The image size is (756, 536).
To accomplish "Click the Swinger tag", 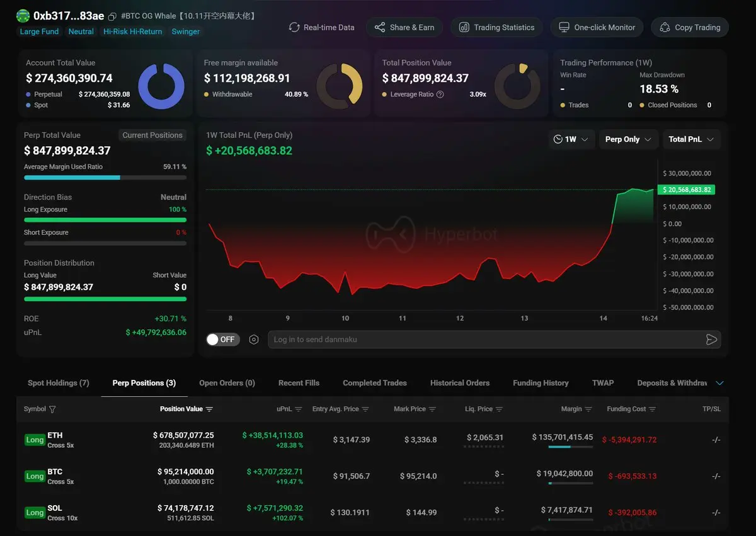I will (186, 31).
